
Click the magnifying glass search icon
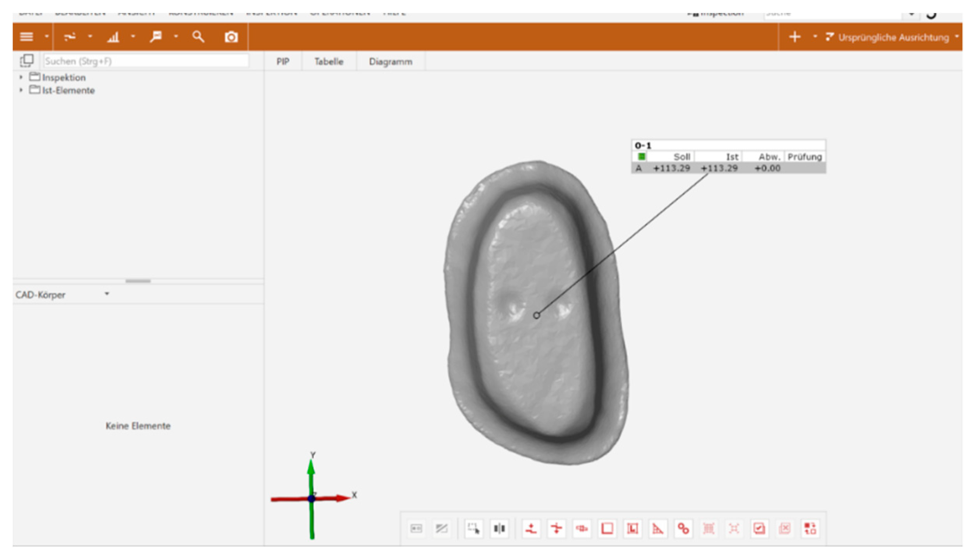pos(198,37)
